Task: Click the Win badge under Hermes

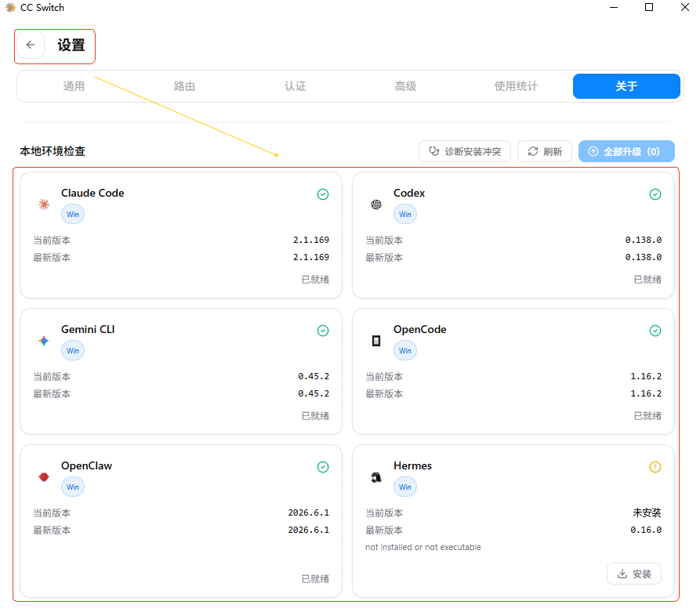Action: (x=405, y=487)
